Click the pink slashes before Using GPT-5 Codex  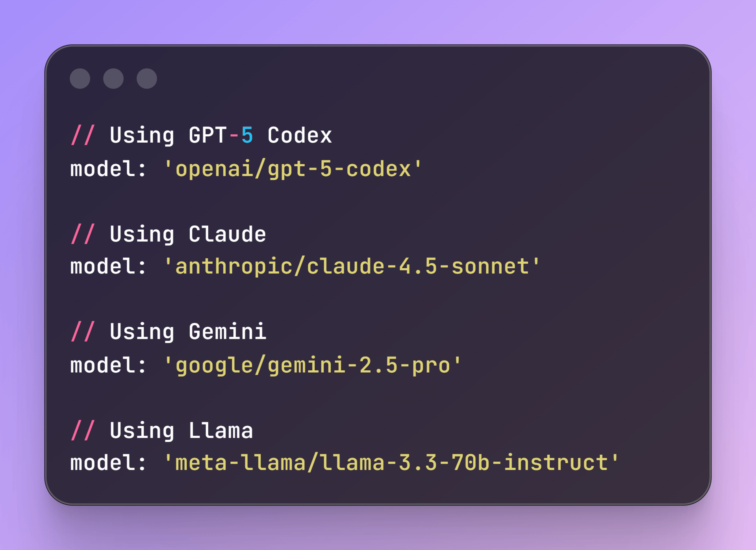[x=83, y=136]
